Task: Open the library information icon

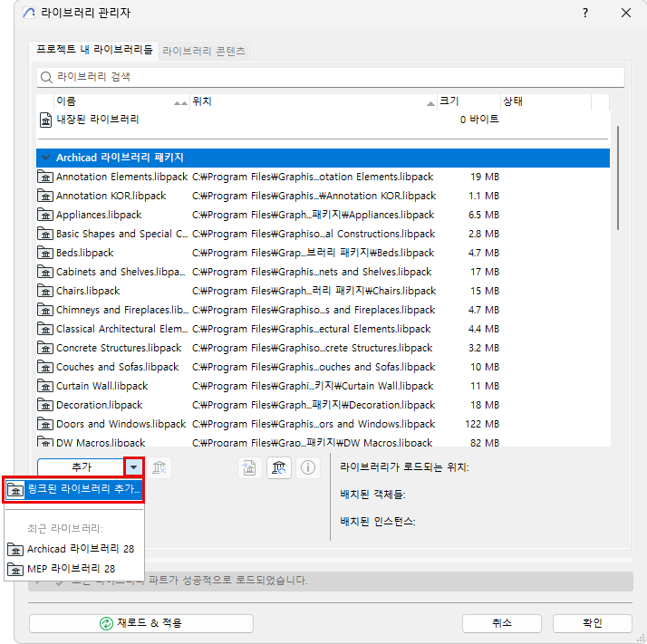Action: [x=308, y=468]
